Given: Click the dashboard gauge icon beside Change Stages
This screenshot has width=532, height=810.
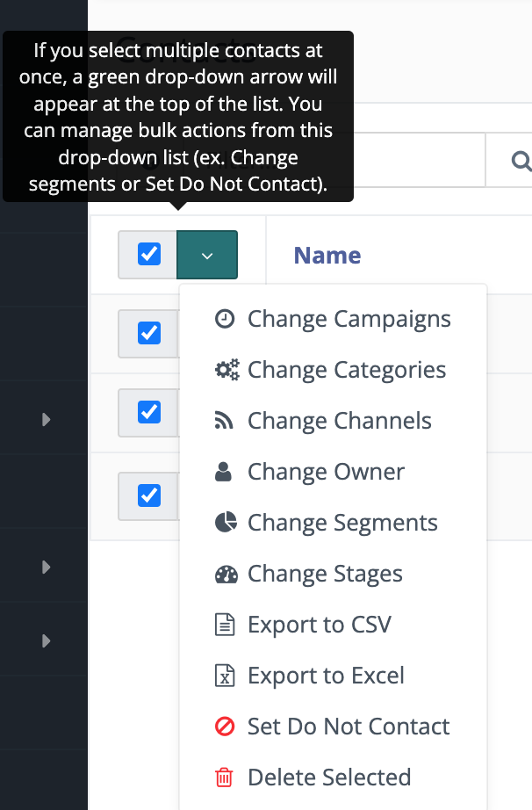Looking at the screenshot, I should click(226, 574).
